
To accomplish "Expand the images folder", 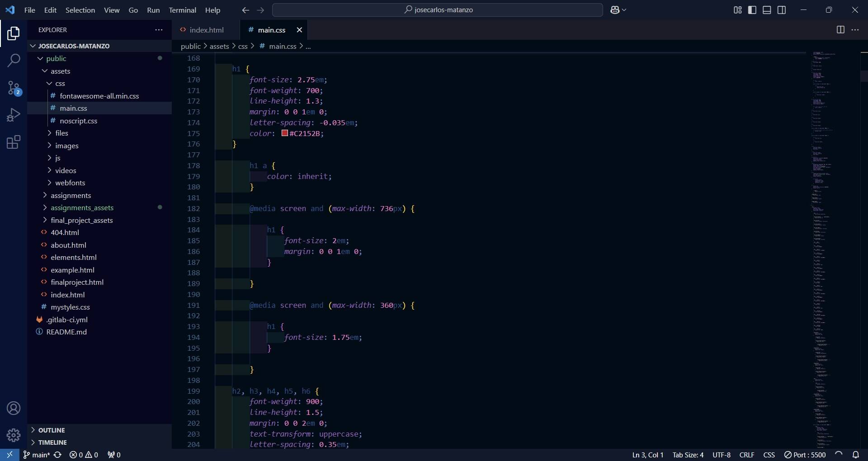I will click(99, 146).
